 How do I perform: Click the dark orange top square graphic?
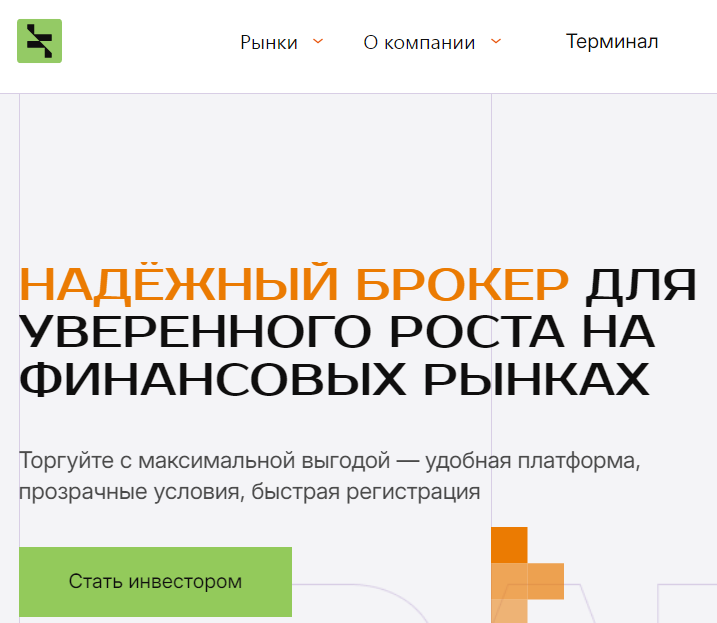pos(509,545)
